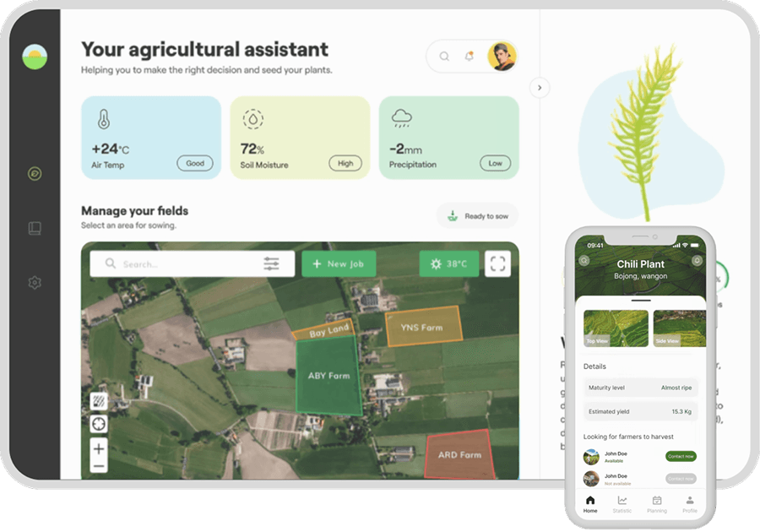Toggle map layers hatch icon
The height and width of the screenshot is (532, 760).
pos(99,402)
